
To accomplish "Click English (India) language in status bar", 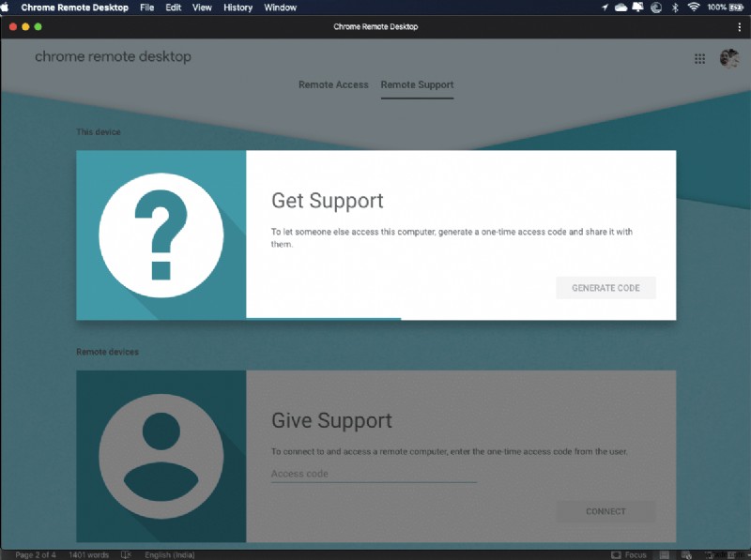I will [x=170, y=554].
